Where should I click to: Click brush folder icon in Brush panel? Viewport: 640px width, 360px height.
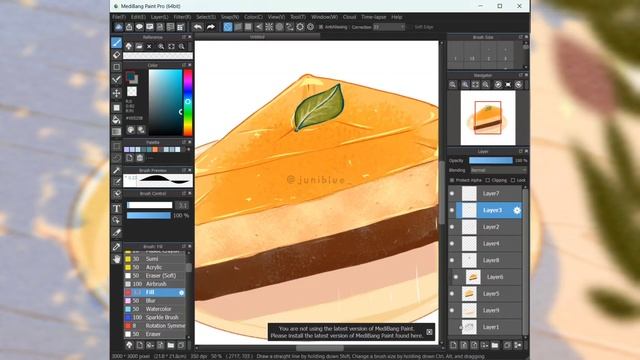pyautogui.click(x=171, y=345)
